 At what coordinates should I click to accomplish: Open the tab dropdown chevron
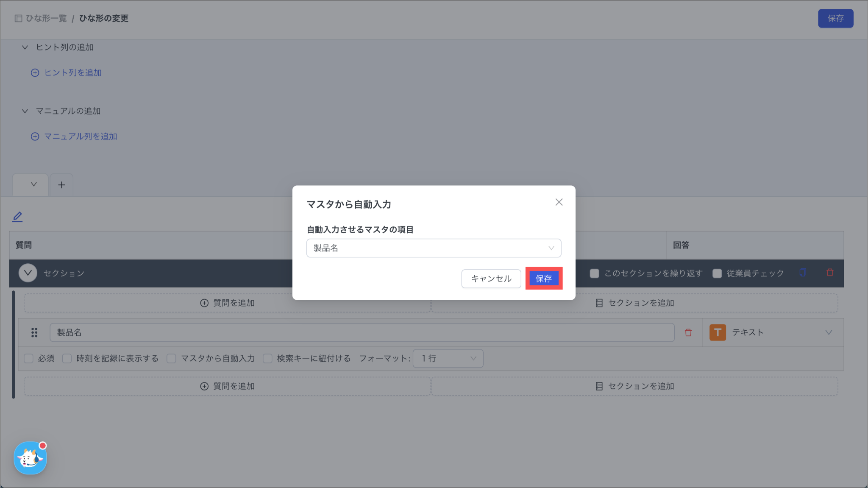click(x=33, y=184)
